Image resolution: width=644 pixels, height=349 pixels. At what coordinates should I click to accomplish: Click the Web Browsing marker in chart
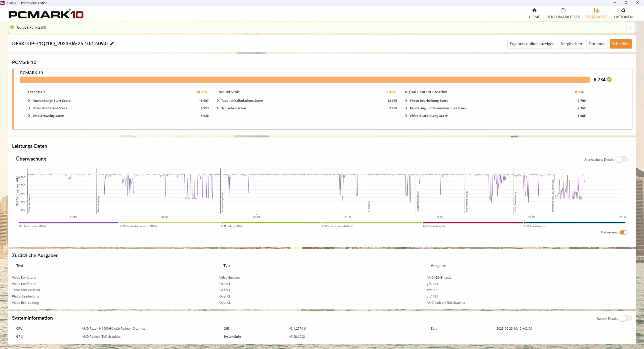[98, 204]
